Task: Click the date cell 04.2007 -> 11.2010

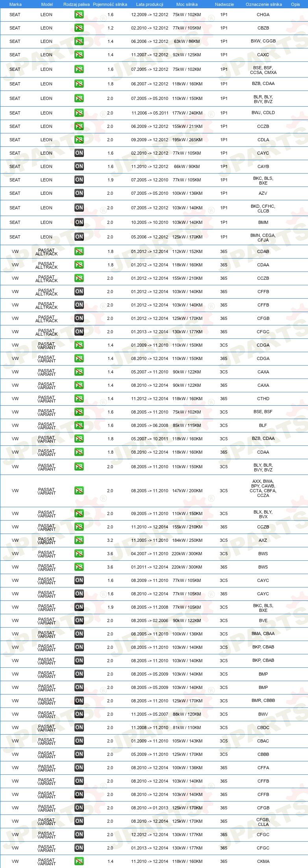Action: click(150, 554)
